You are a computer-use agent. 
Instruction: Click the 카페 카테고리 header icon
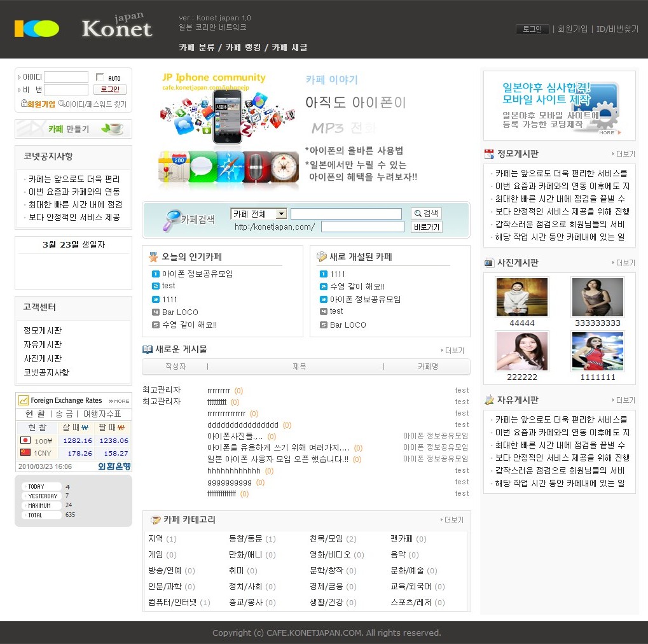(155, 520)
